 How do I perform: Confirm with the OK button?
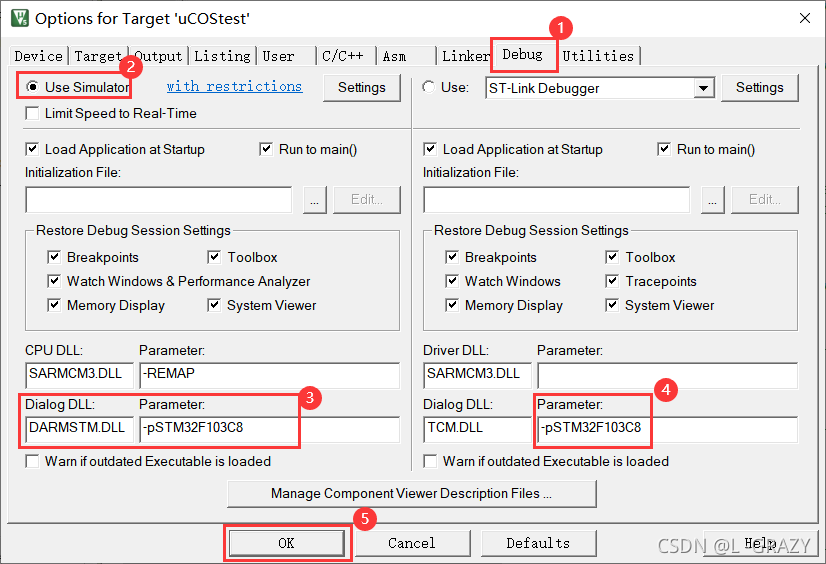coord(287,543)
